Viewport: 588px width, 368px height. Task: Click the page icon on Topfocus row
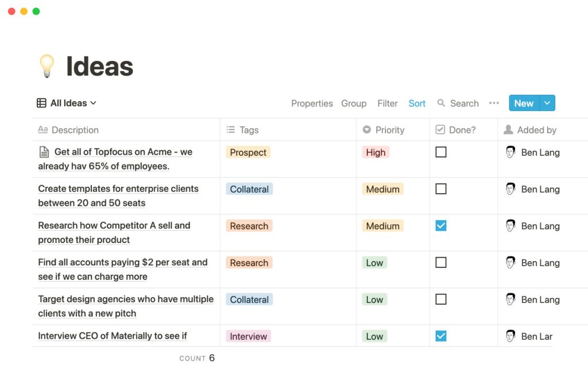tap(44, 152)
